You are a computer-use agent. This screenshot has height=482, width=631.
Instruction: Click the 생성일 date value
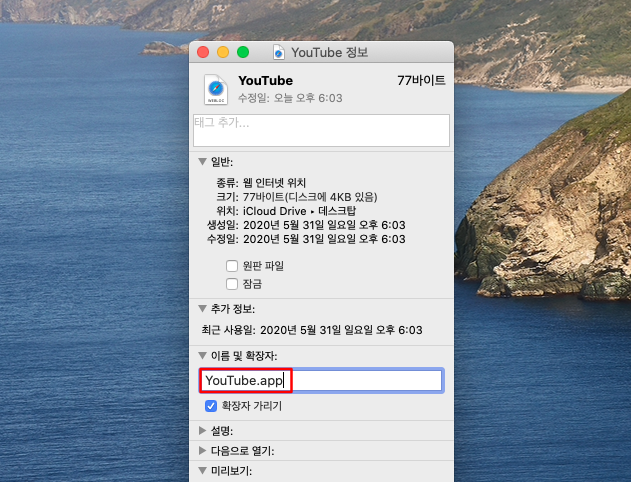(324, 225)
